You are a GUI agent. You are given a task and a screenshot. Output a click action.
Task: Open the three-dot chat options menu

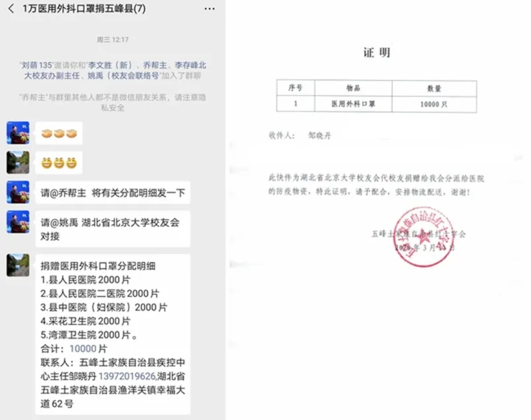(209, 9)
